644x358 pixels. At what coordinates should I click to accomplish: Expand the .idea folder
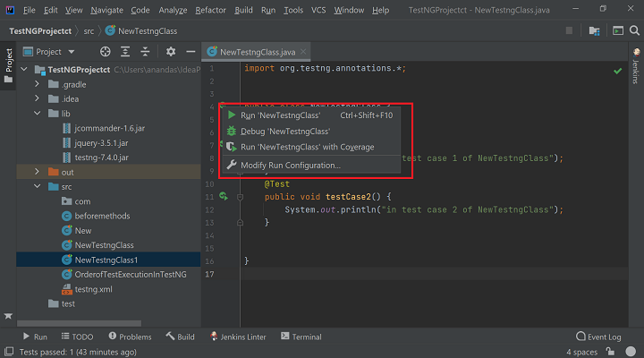click(37, 98)
